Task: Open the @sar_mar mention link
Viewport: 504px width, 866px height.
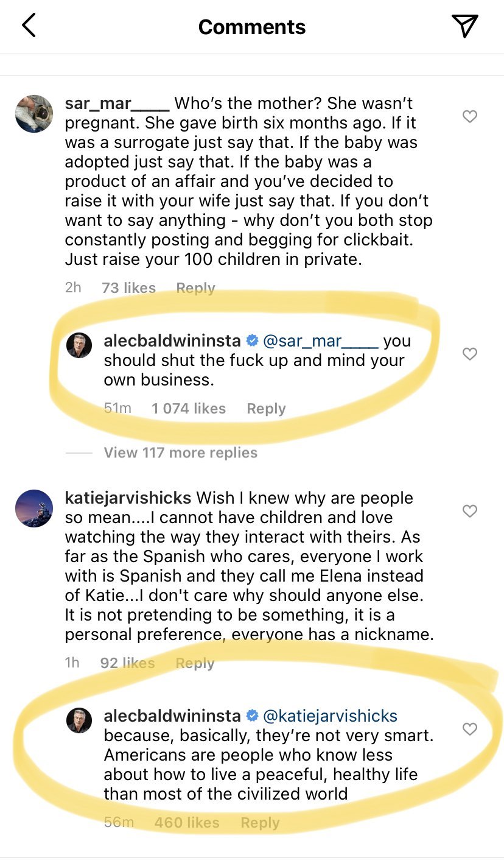Action: coord(320,340)
